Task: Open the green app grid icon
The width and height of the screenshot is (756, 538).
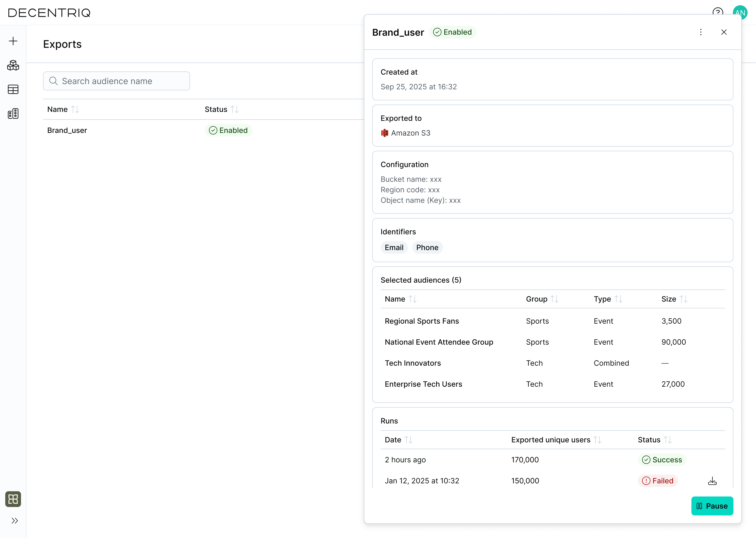Action: point(13,499)
